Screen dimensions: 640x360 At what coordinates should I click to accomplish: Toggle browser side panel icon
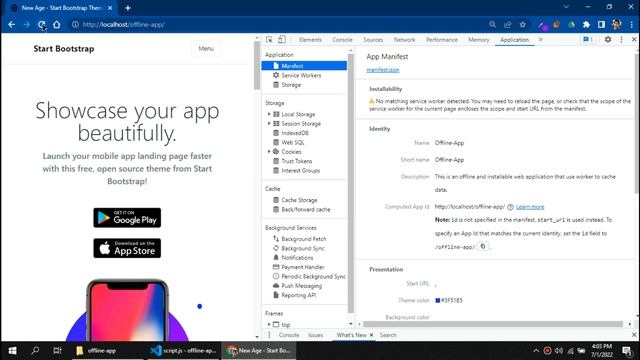point(601,24)
